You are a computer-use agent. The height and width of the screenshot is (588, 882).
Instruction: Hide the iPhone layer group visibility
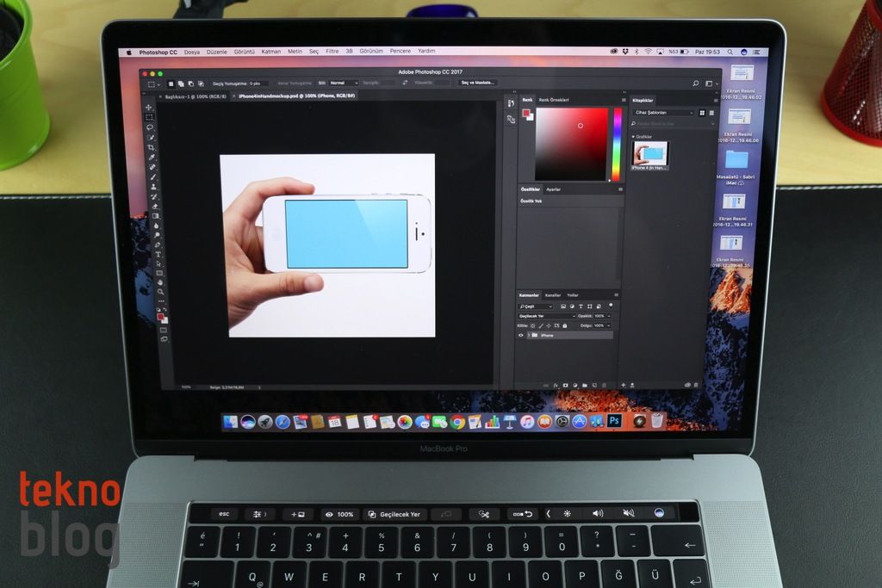(521, 336)
